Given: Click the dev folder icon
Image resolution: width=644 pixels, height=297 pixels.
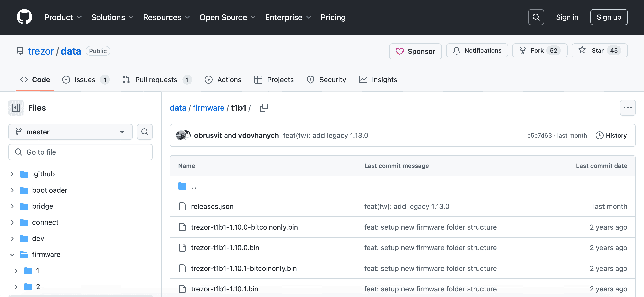Looking at the screenshot, I should point(24,238).
